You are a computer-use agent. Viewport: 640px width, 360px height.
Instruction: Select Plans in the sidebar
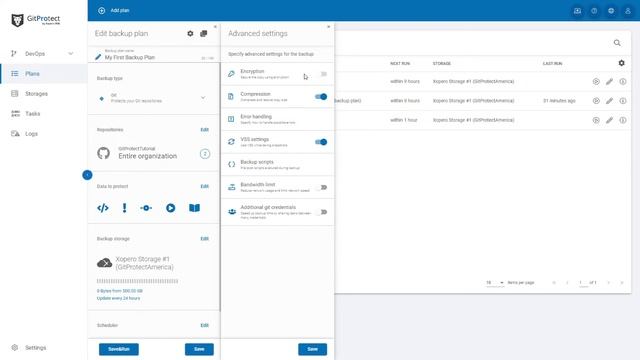pyautogui.click(x=32, y=74)
